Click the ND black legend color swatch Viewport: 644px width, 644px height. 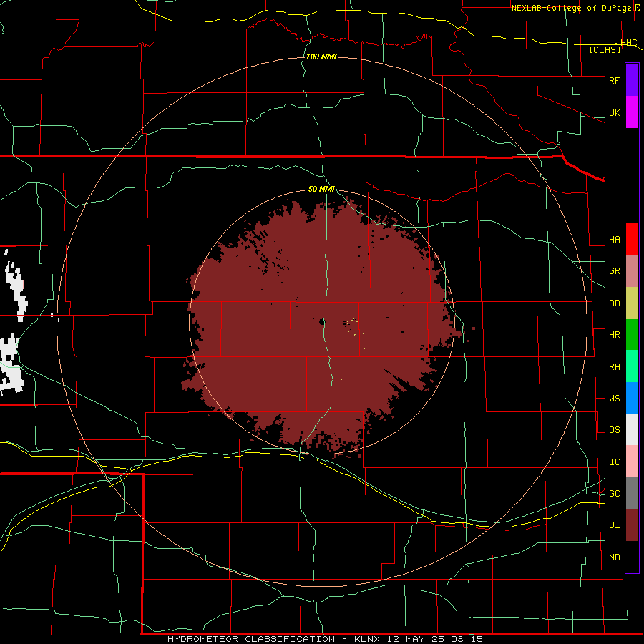[x=632, y=557]
